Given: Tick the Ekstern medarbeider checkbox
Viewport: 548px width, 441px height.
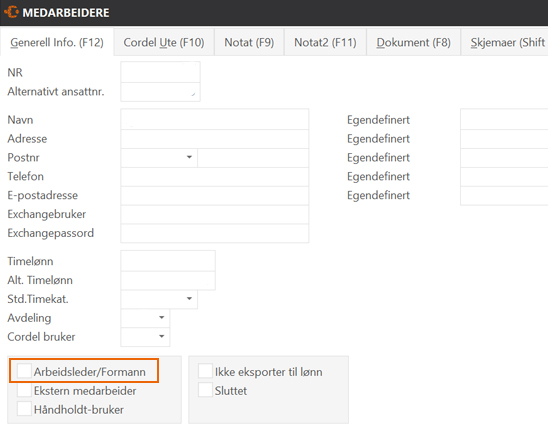Looking at the screenshot, I should point(24,390).
